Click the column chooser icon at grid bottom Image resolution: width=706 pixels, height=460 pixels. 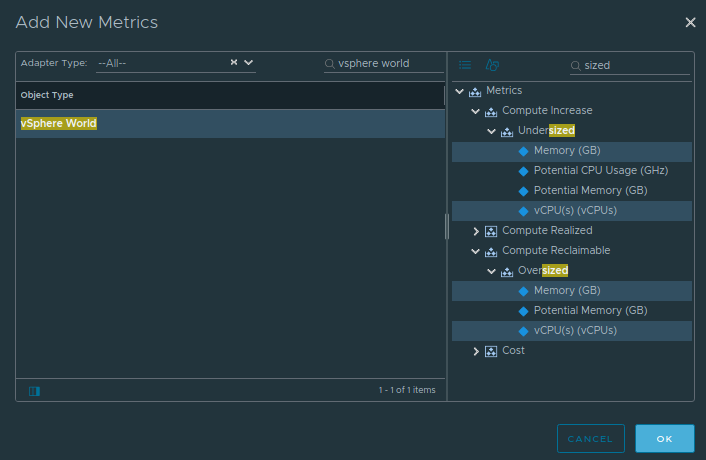click(x=34, y=391)
